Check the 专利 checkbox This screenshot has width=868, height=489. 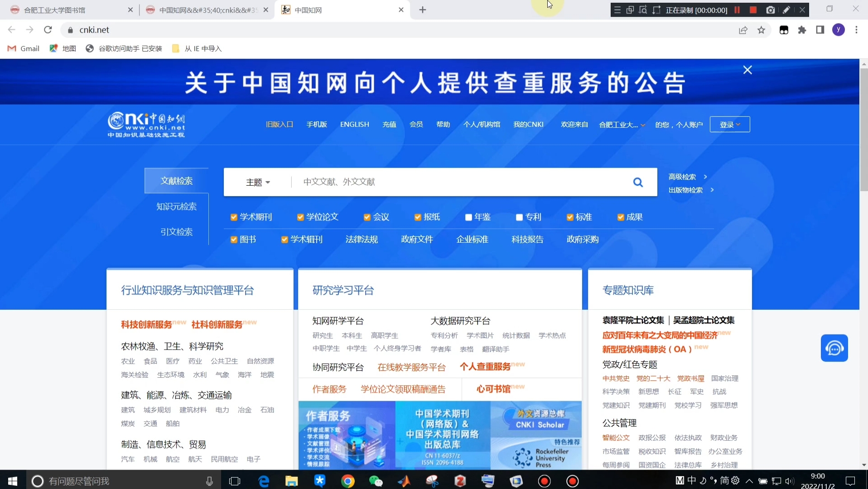pyautogui.click(x=519, y=217)
